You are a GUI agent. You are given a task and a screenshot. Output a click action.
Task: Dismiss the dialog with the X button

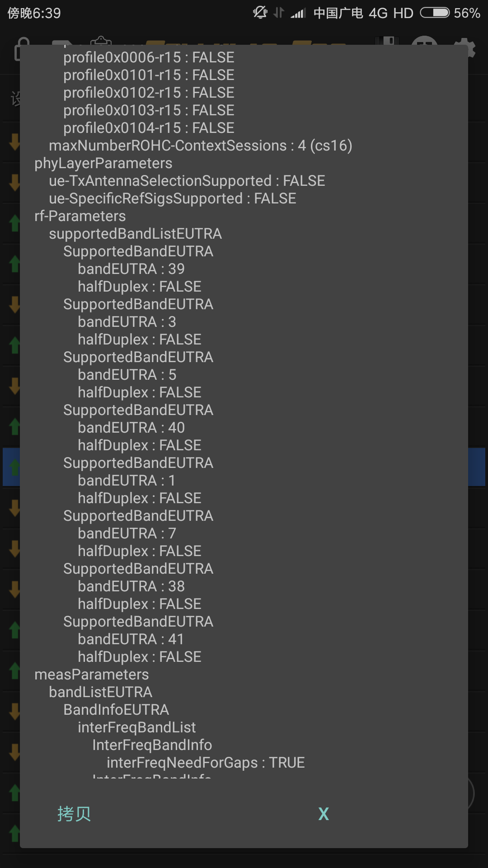324,814
